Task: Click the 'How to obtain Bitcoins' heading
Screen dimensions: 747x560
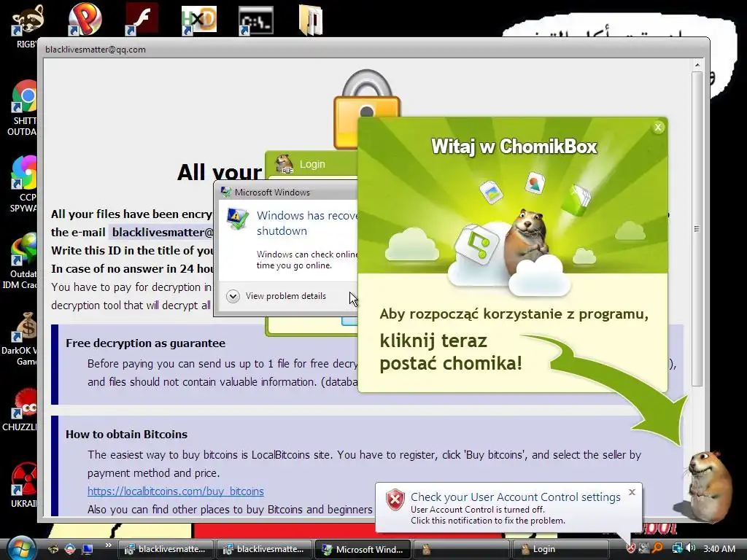Action: 126,435
